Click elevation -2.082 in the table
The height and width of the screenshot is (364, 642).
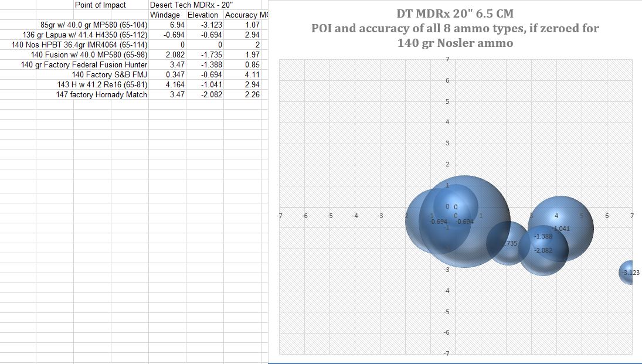pos(212,94)
